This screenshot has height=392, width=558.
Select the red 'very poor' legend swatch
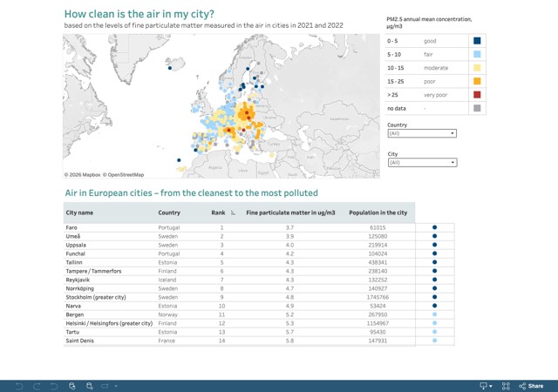(x=477, y=95)
